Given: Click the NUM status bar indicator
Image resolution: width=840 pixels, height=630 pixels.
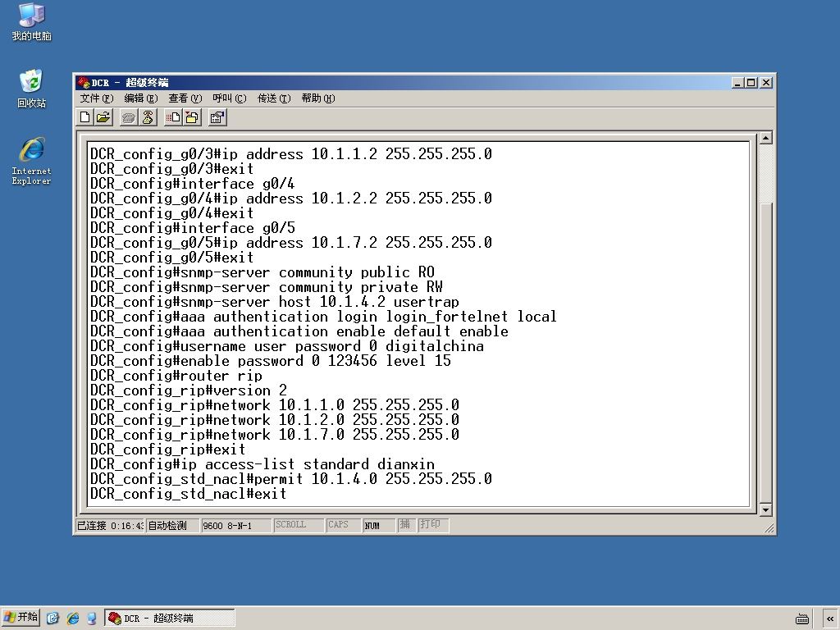Looking at the screenshot, I should 379,525.
